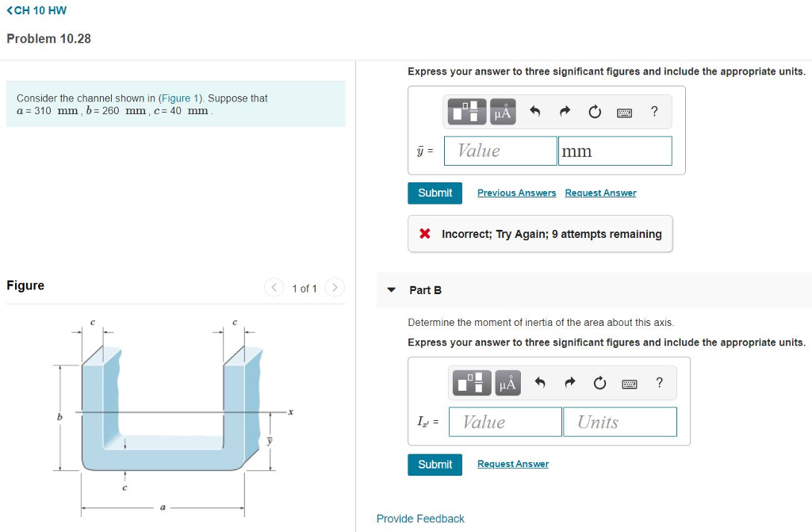The image size is (812, 532).
Task: Redo the Part B entry with forward arrow
Action: click(x=570, y=383)
